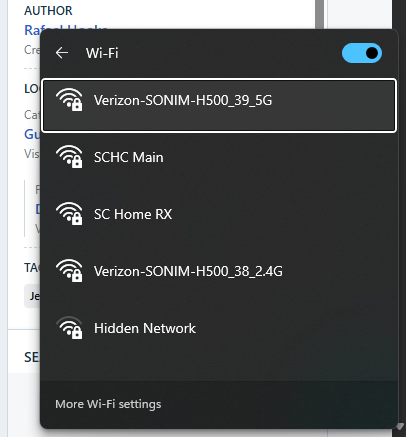
Task: Click the partially visible Gu link on the page
Action: tap(32, 134)
